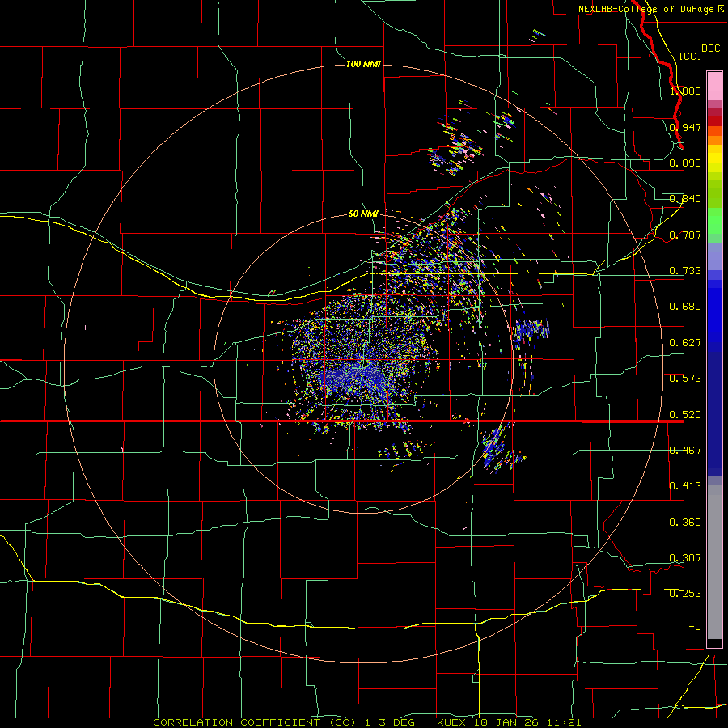Click the pink top segment of color bar
The height and width of the screenshot is (728, 728).
(x=714, y=87)
